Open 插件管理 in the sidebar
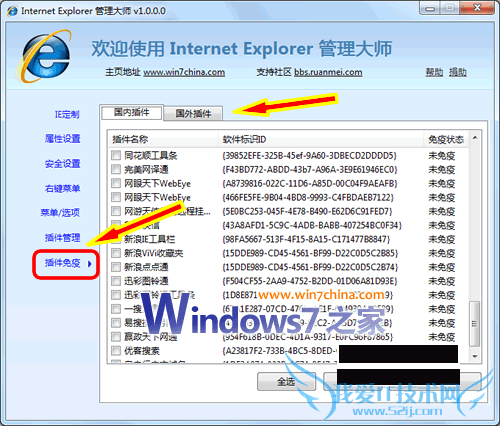The width and height of the screenshot is (500, 426). [63, 238]
